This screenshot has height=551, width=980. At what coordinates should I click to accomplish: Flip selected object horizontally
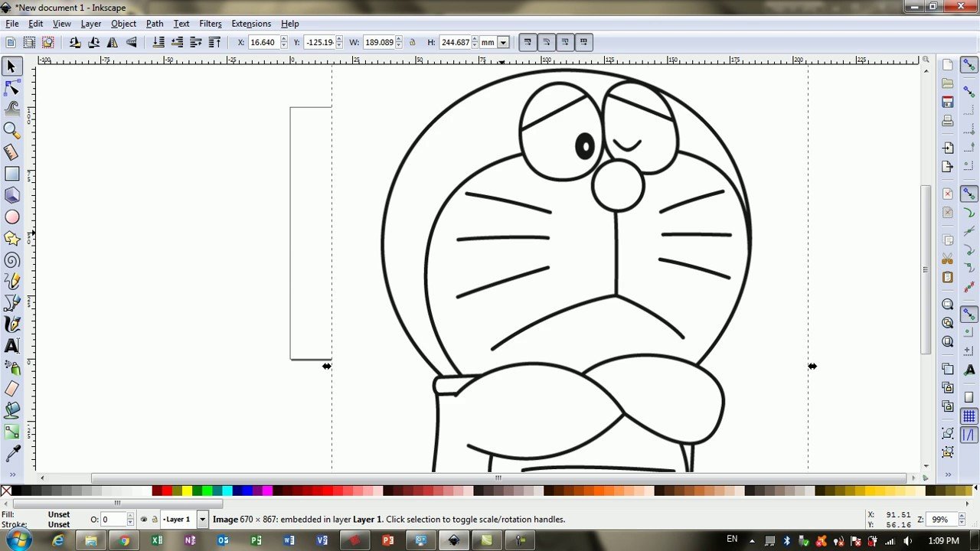click(x=113, y=43)
